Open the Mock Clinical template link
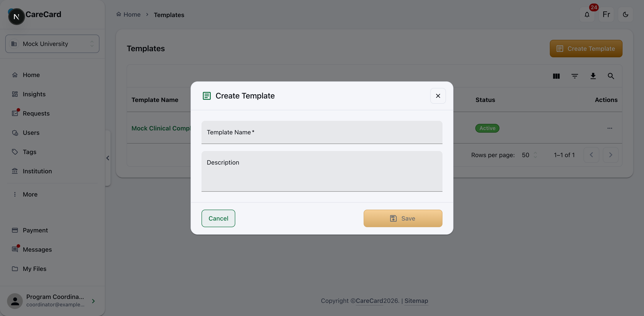Screen dimensions: 644x316 pos(161,128)
